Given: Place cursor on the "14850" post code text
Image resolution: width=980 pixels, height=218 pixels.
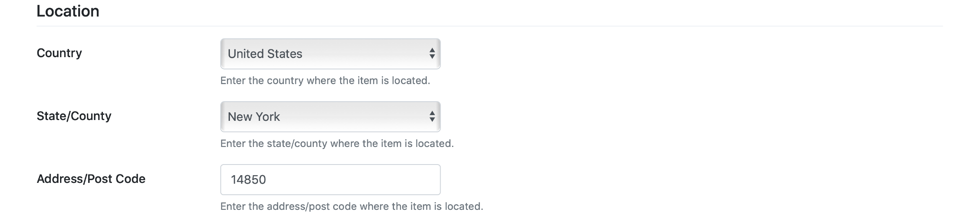Looking at the screenshot, I should tap(248, 180).
